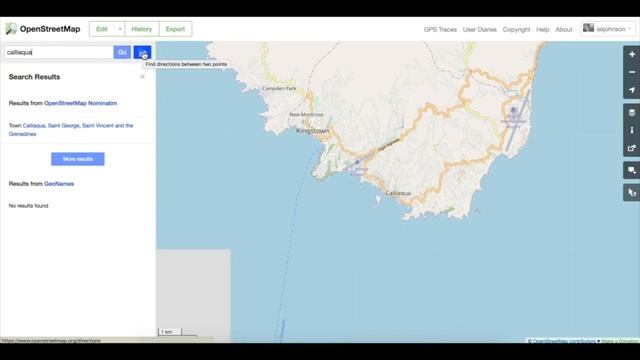
Task: Open the Share panel
Action: [x=632, y=148]
